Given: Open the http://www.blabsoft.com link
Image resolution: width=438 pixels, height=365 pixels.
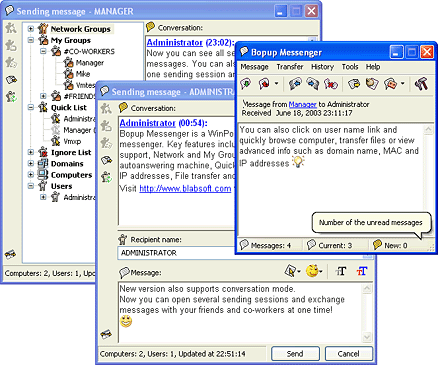Looking at the screenshot, I should click(x=185, y=188).
